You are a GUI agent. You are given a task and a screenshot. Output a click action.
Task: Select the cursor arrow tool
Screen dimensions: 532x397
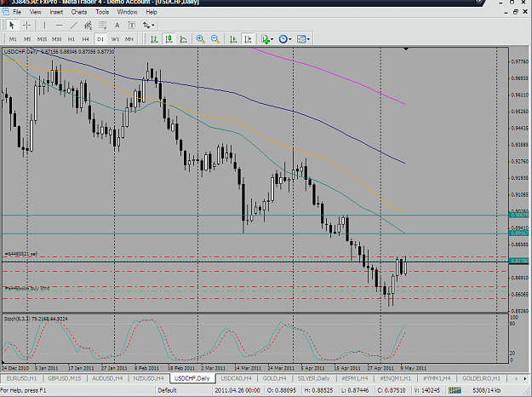(x=12, y=25)
